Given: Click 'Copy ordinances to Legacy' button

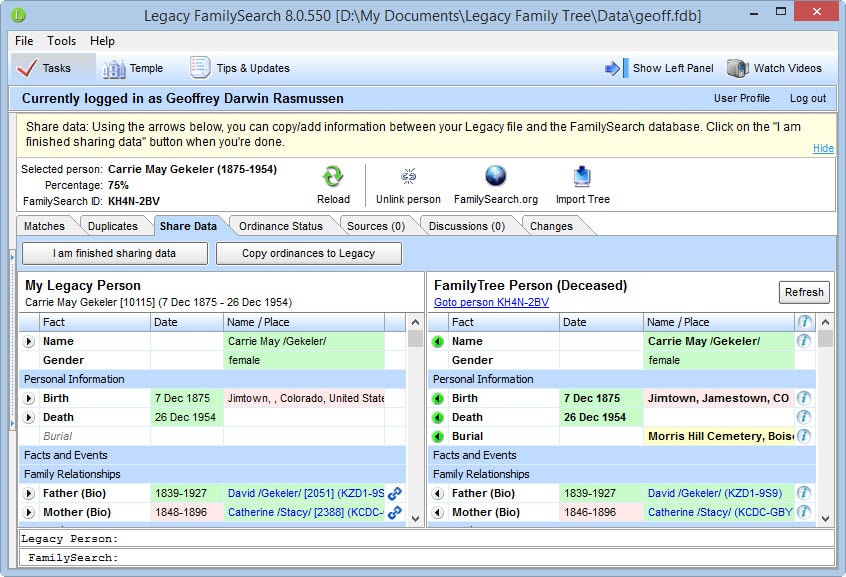Looking at the screenshot, I should tap(309, 253).
